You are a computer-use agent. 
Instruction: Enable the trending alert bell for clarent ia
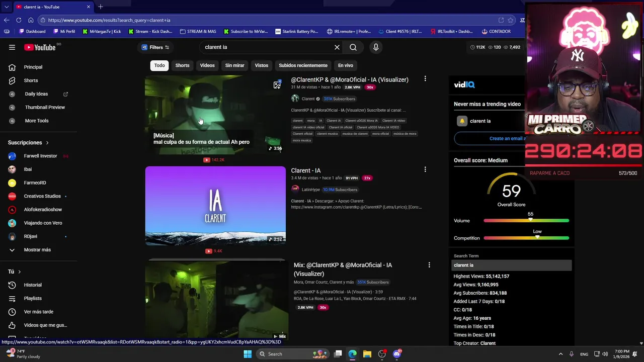coord(462,121)
